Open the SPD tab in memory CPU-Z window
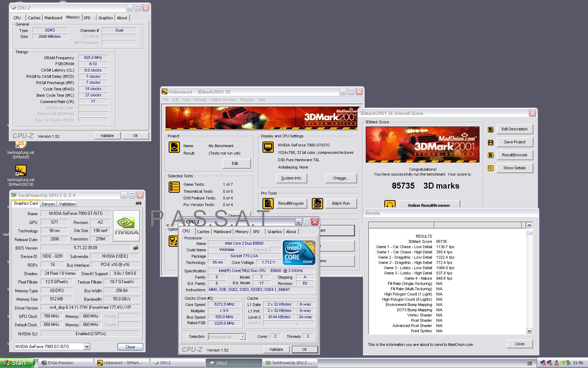This screenshot has height=368, width=588. pos(87,18)
